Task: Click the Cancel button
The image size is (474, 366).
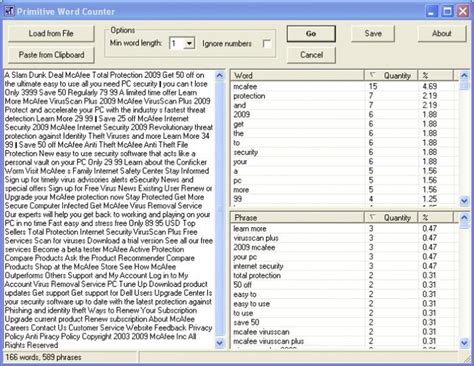Action: point(311,55)
